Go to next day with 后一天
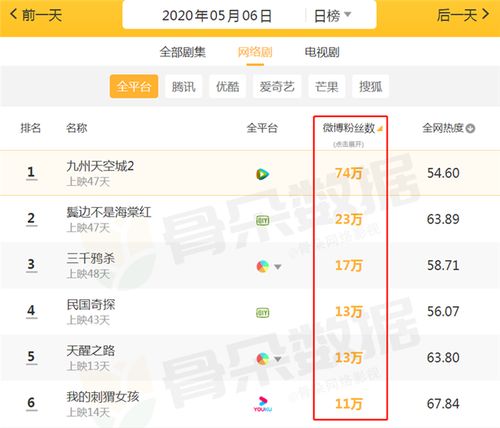Viewport: 500px width, 428px height. (463, 15)
